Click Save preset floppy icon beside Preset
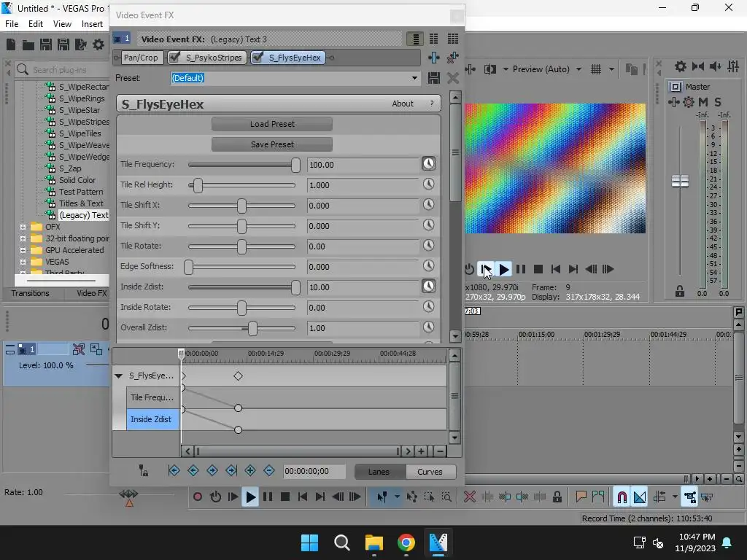The height and width of the screenshot is (560, 747). [x=433, y=78]
